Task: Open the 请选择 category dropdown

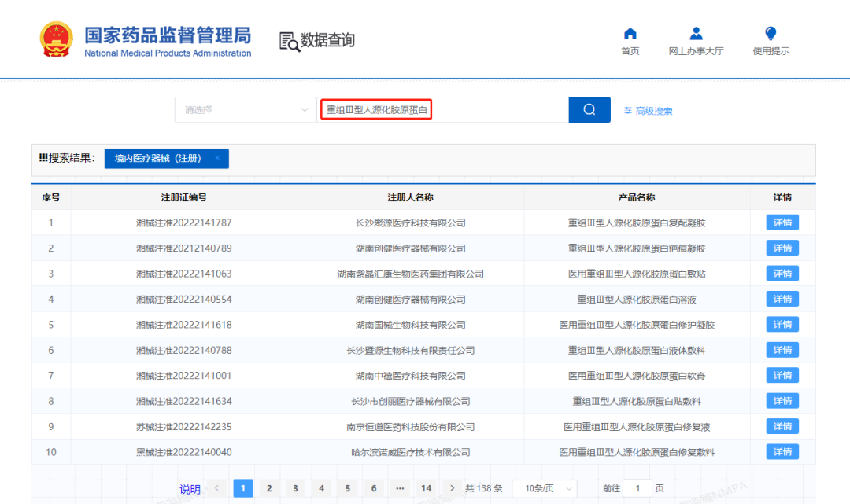Action: click(244, 109)
